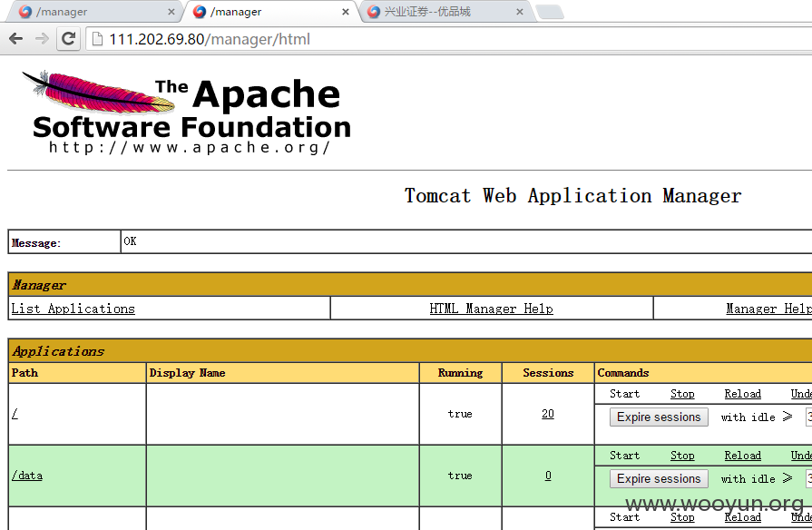Viewport: 812px width, 530px height.
Task: Click the 0 sessions link for /data
Action: (548, 475)
